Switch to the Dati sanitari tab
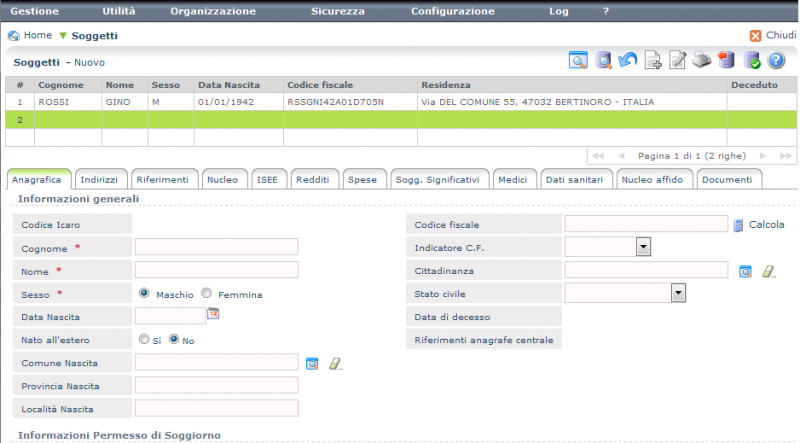 pyautogui.click(x=574, y=179)
